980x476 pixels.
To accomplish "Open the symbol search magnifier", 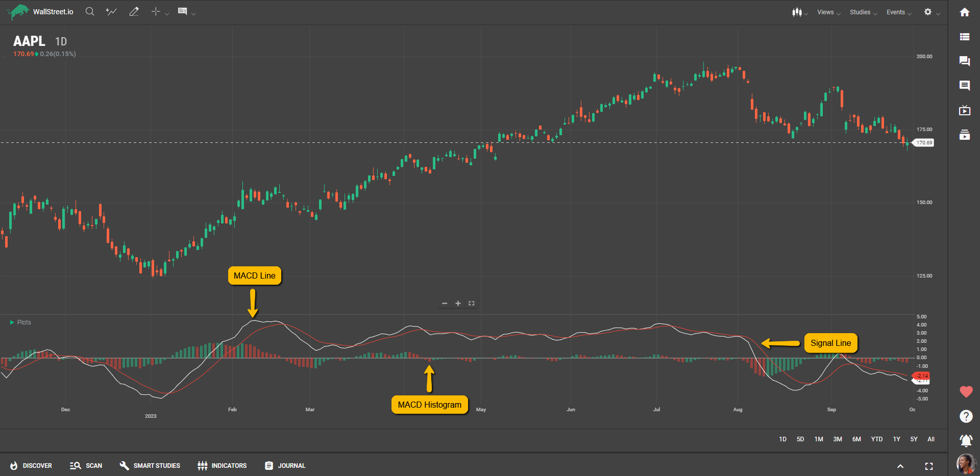I will coord(90,12).
